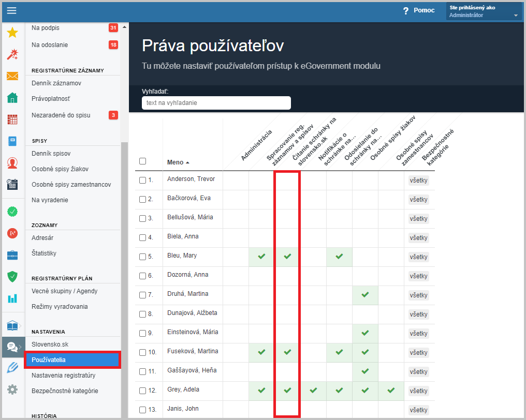Image resolution: width=526 pixels, height=420 pixels.
Task: Open všetky category selector for Grey, Adela
Action: pyautogui.click(x=419, y=391)
